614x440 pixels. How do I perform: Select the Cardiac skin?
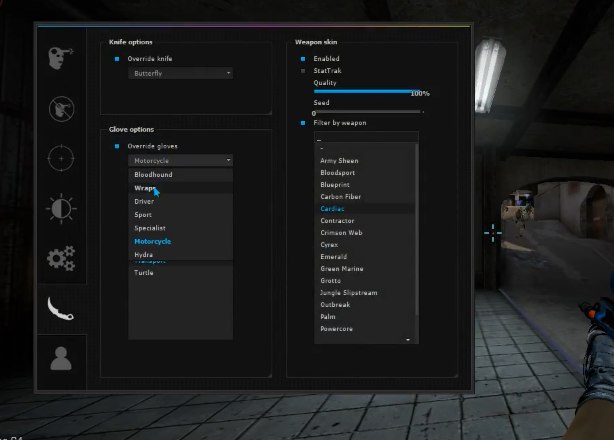tap(365, 209)
